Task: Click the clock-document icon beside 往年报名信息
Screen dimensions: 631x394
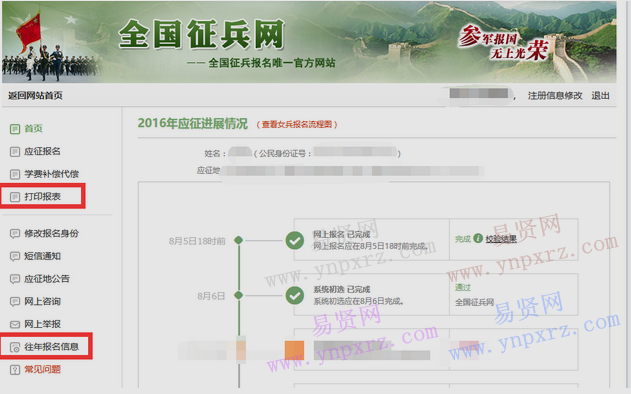Action: 15,347
